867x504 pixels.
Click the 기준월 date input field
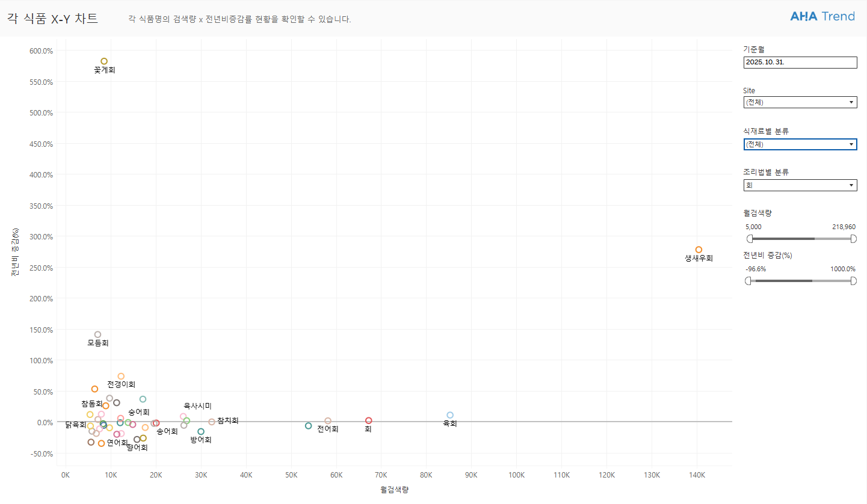click(x=800, y=62)
